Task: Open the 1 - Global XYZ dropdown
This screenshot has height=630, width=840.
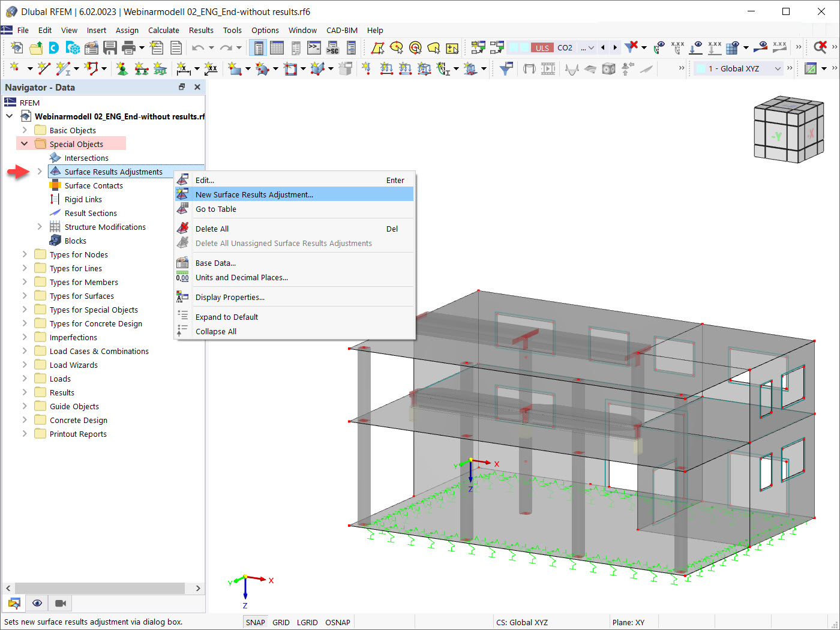Action: (x=777, y=68)
